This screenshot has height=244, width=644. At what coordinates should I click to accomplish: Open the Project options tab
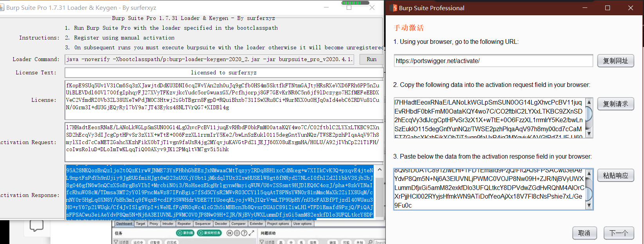click(278, 224)
